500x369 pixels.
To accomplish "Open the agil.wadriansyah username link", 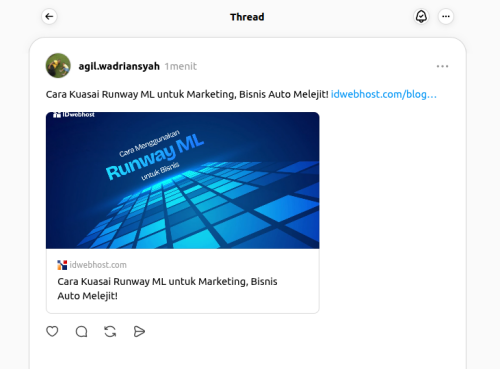I will 119,66.
